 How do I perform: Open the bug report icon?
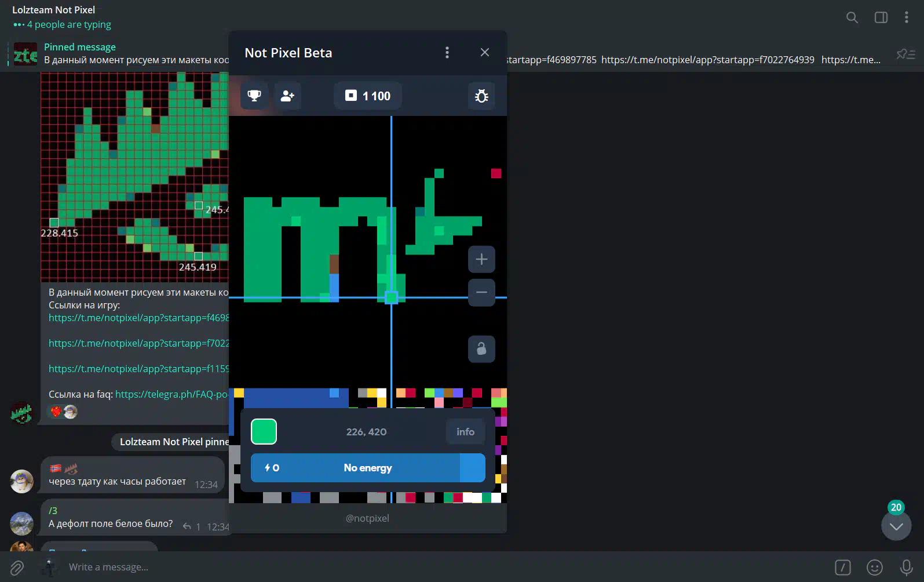point(481,96)
